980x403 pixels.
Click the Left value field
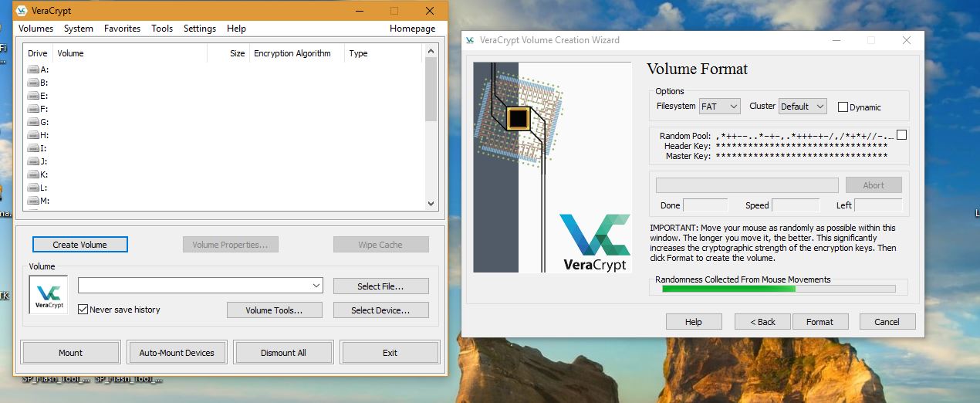coord(878,205)
